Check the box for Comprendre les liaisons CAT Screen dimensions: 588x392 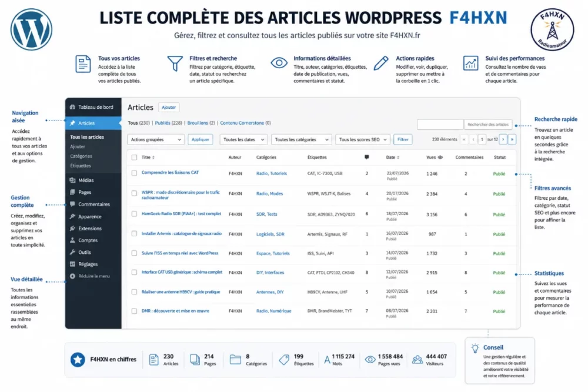click(x=134, y=173)
